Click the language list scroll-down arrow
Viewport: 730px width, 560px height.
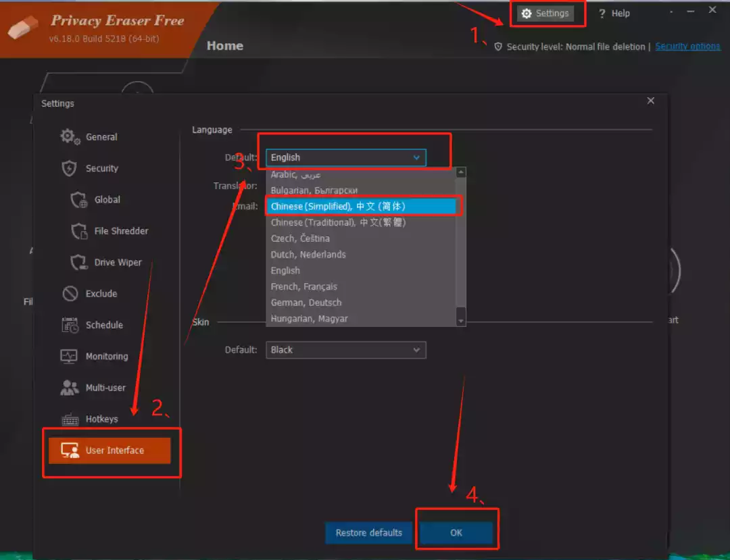point(461,321)
